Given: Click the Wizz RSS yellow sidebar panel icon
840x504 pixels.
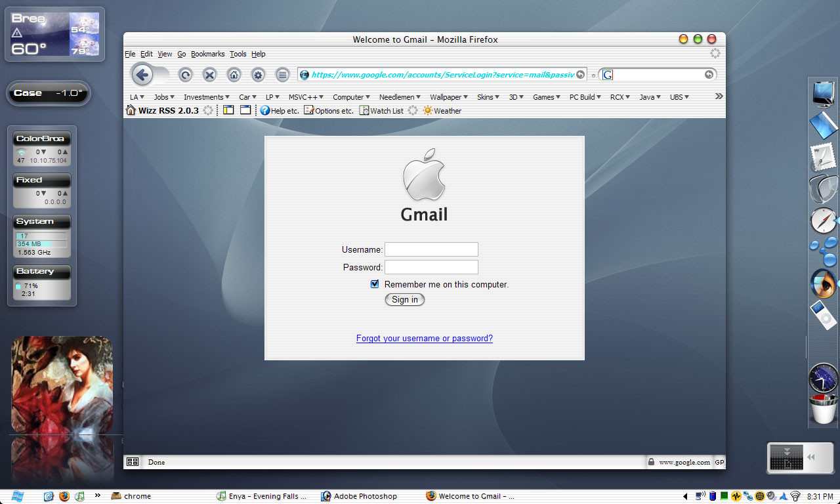Looking at the screenshot, I should click(228, 110).
